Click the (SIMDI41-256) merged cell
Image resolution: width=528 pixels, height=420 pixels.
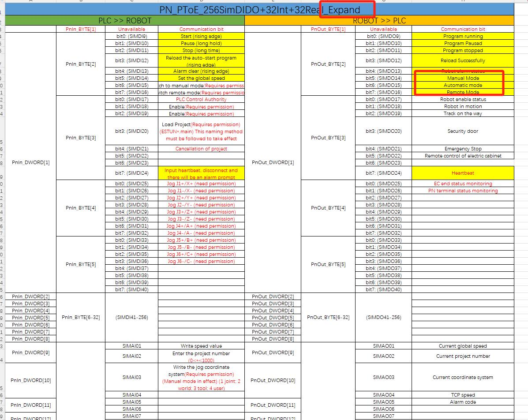(131, 317)
